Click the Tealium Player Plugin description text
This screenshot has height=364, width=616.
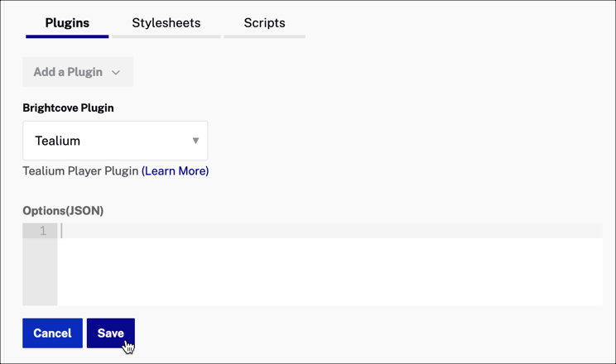click(80, 171)
